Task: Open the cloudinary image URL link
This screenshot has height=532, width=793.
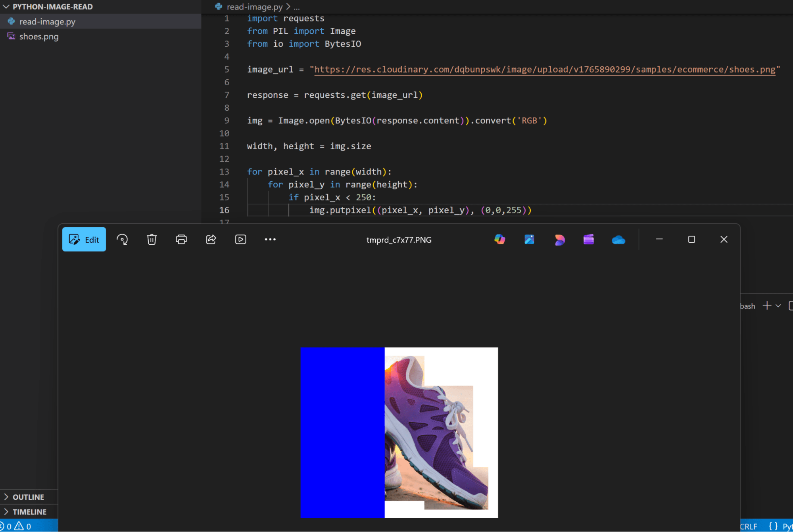Action: click(544, 70)
